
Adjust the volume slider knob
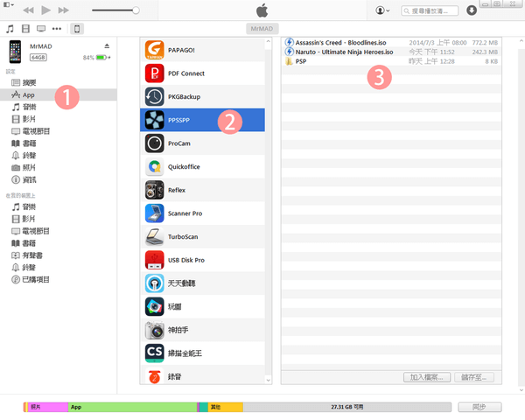point(136,10)
